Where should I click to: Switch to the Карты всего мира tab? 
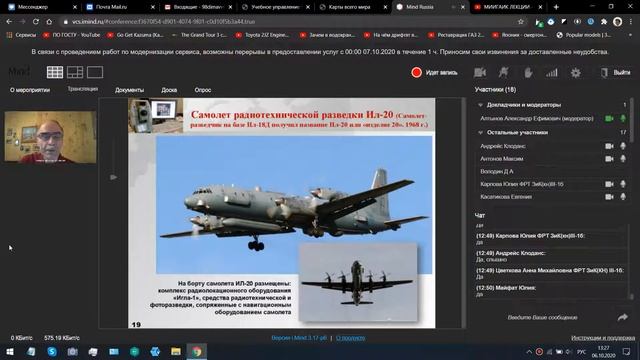353,7
